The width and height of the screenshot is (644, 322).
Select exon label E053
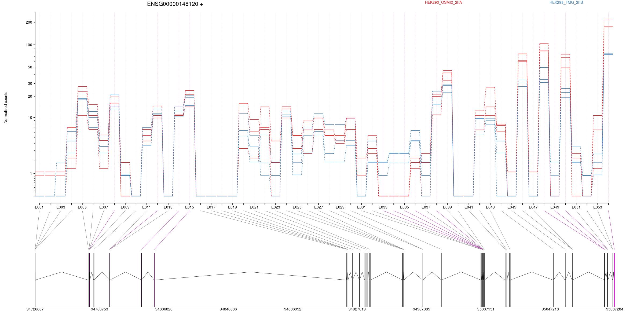(x=598, y=207)
